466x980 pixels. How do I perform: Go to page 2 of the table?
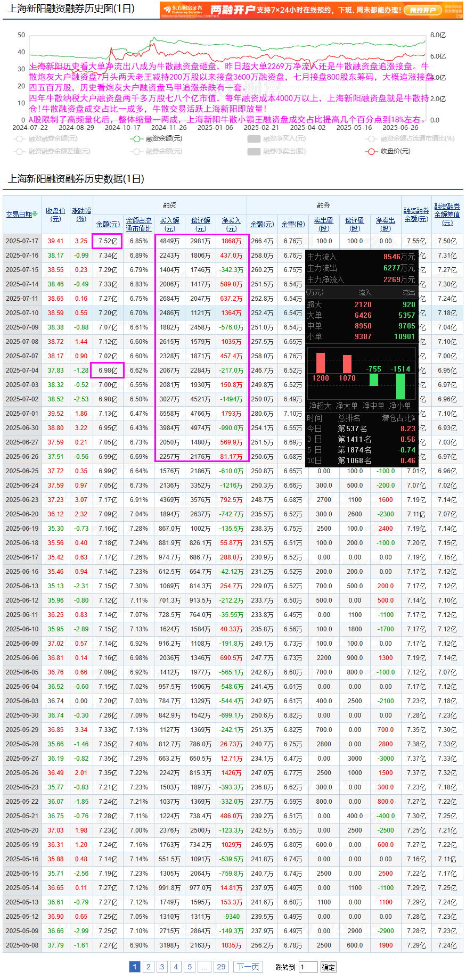point(149,967)
